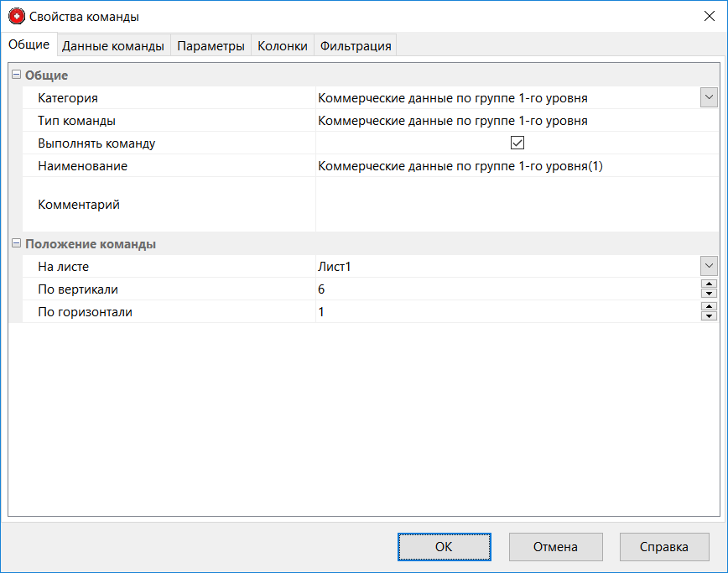The width and height of the screenshot is (728, 573).
Task: Select the Общие tab
Action: coord(29,45)
